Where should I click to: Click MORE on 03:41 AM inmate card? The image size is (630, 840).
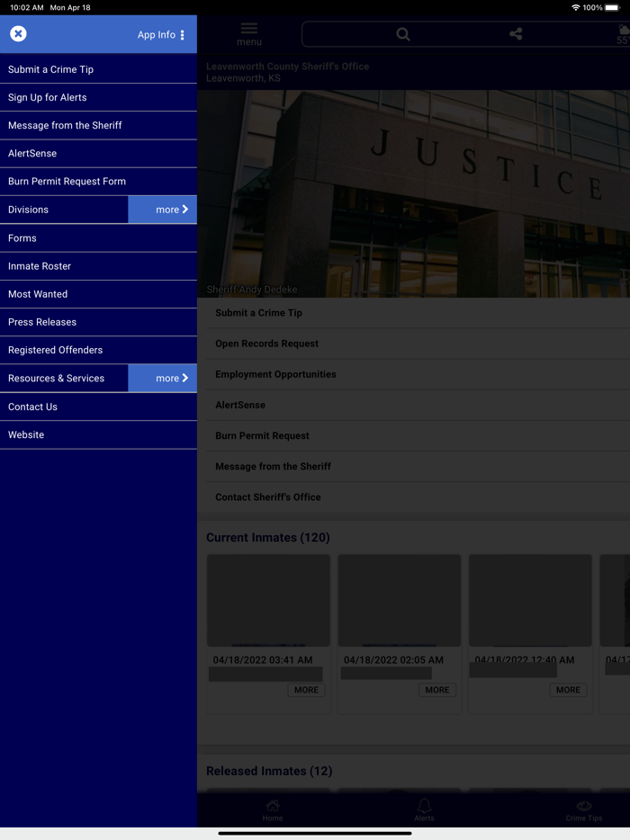(306, 690)
